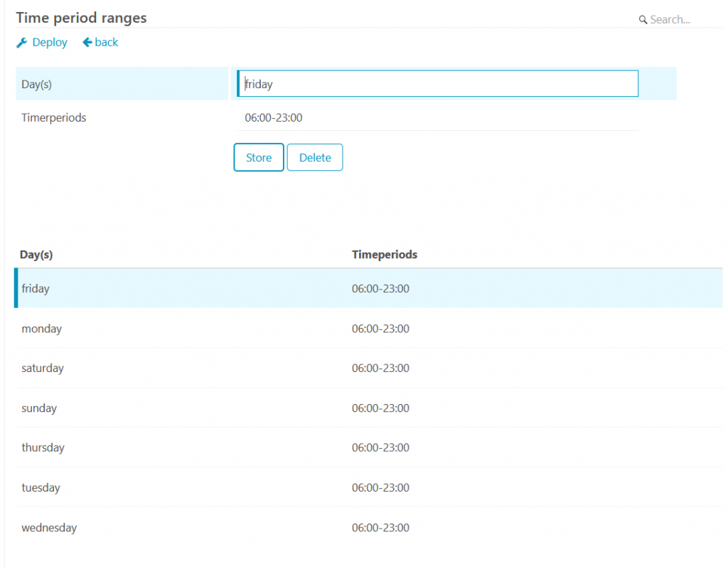Click the Deploy wrench icon
This screenshot has height=567, width=728.
click(x=21, y=43)
